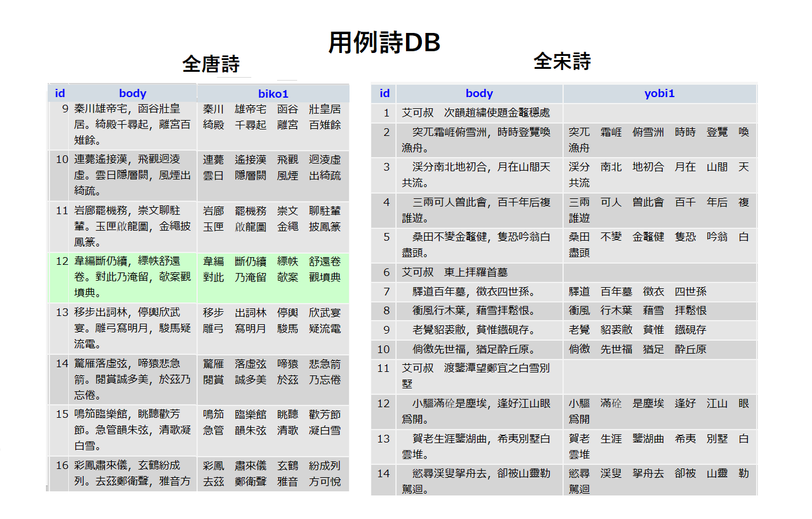Click yobi1 cell of 全宋詩 row 7
812x519 pixels.
pyautogui.click(x=660, y=292)
